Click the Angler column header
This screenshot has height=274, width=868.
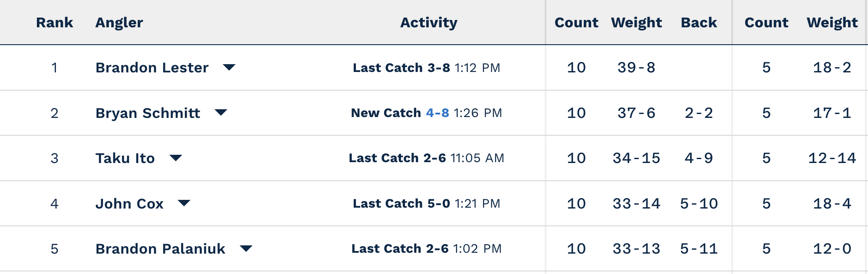click(x=119, y=23)
